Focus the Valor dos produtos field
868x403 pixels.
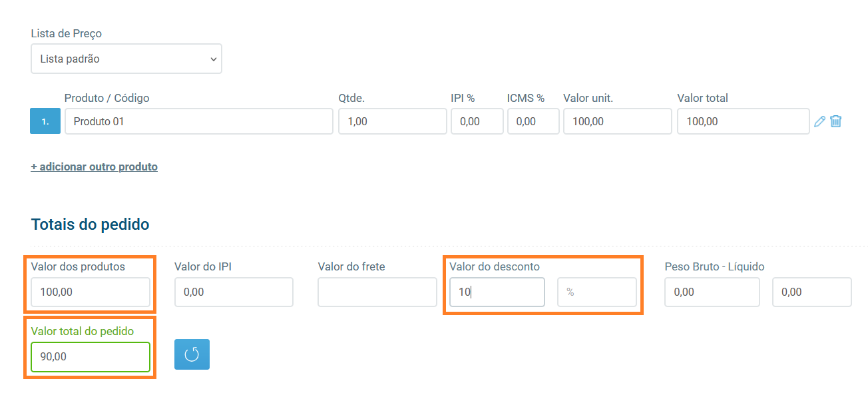[91, 292]
